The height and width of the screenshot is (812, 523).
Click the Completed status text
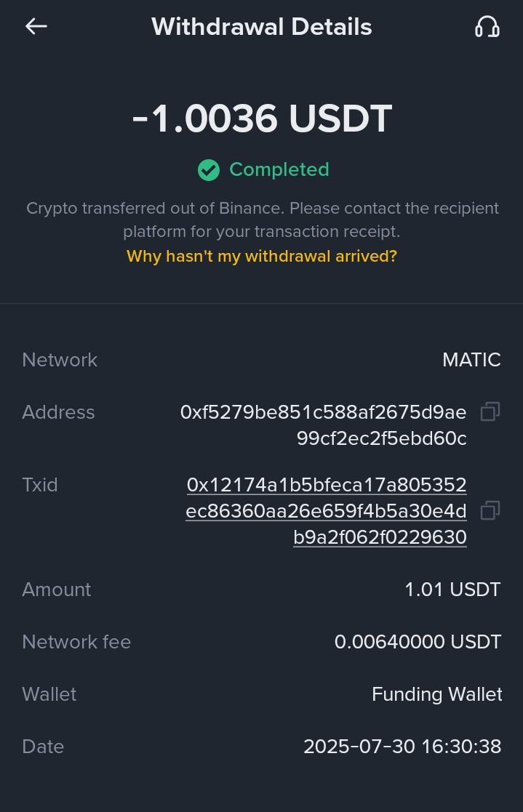[x=279, y=170]
